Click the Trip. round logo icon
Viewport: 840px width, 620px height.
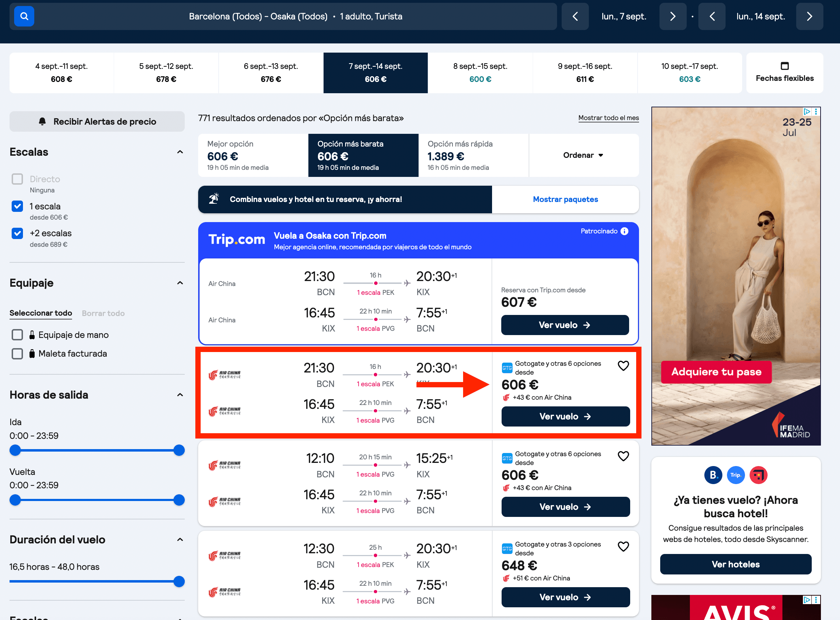tap(735, 475)
